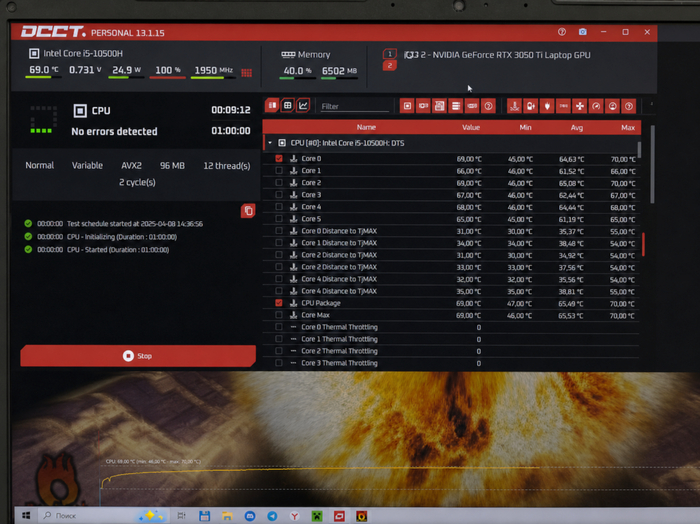This screenshot has width=700, height=524.
Task: Open the Minecraft creeper taskbar icon
Action: 317,516
